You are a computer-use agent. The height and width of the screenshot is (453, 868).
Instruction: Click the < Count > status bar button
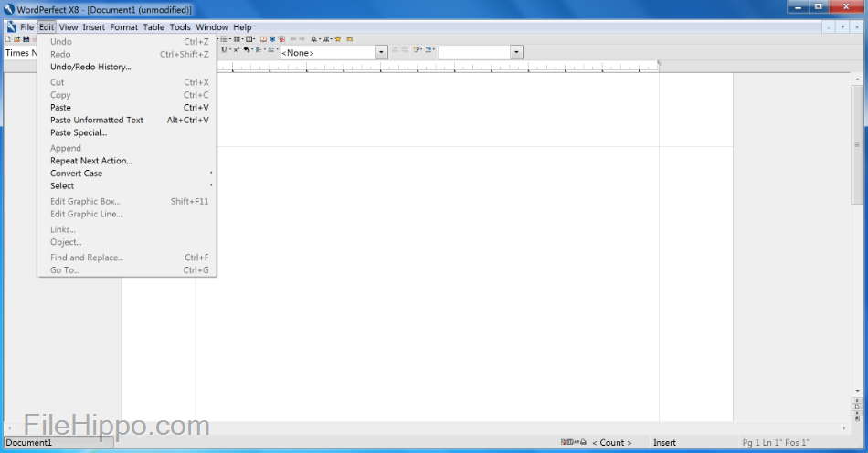click(611, 442)
